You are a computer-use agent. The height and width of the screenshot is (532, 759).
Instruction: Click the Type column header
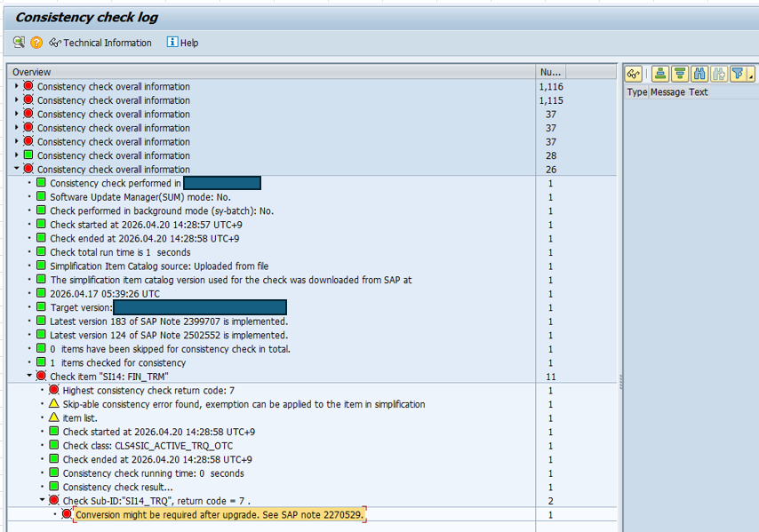[x=636, y=91]
